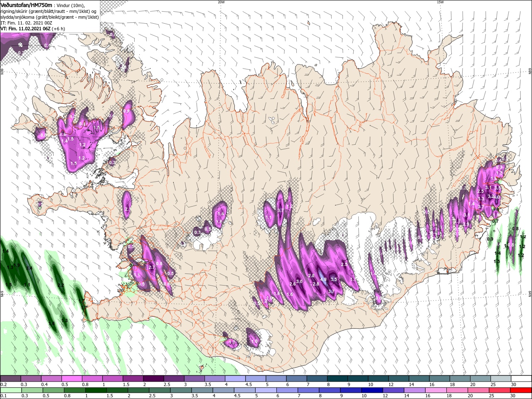Select rain legend swatch between 0.1 and 0.3

pos(11,390)
